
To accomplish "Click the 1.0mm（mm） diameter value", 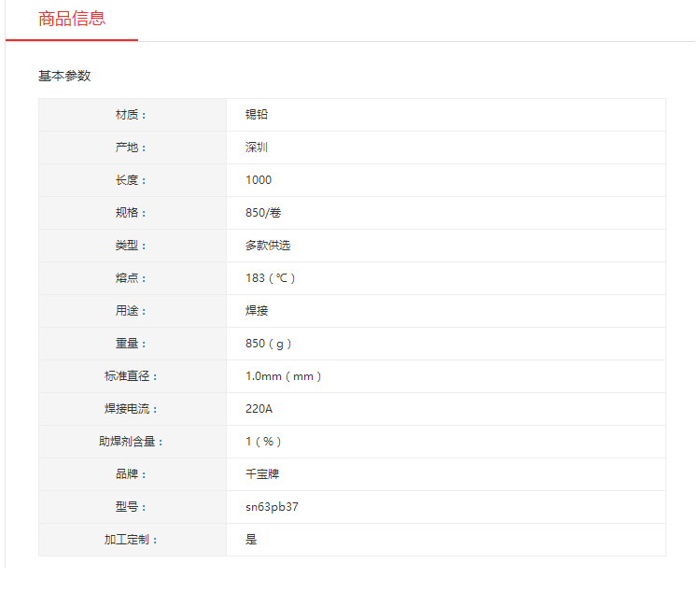I will (284, 376).
